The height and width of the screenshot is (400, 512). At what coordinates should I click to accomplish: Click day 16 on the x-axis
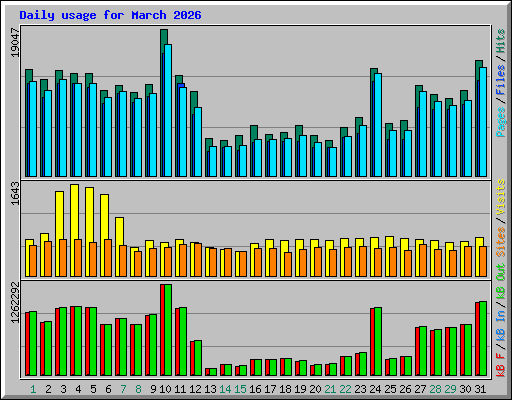255,389
